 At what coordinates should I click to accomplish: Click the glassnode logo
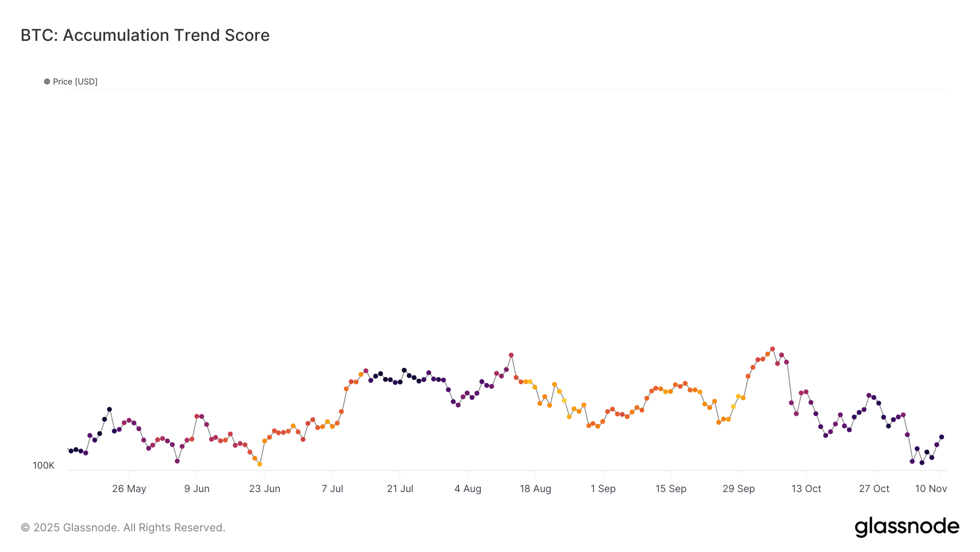coord(906,527)
